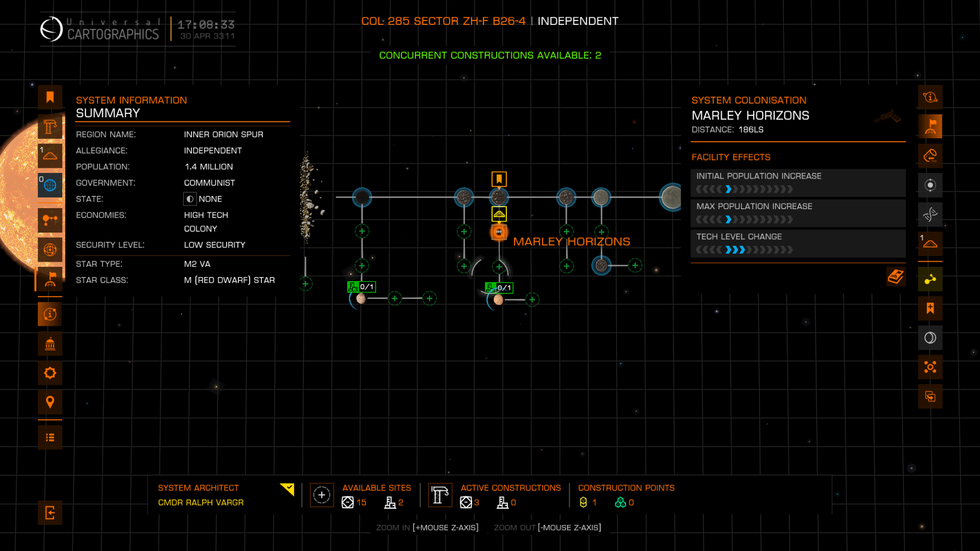Click the 'COL 285 SECTOR ZH-F B26-4' system name
980x551 pixels.
(443, 21)
